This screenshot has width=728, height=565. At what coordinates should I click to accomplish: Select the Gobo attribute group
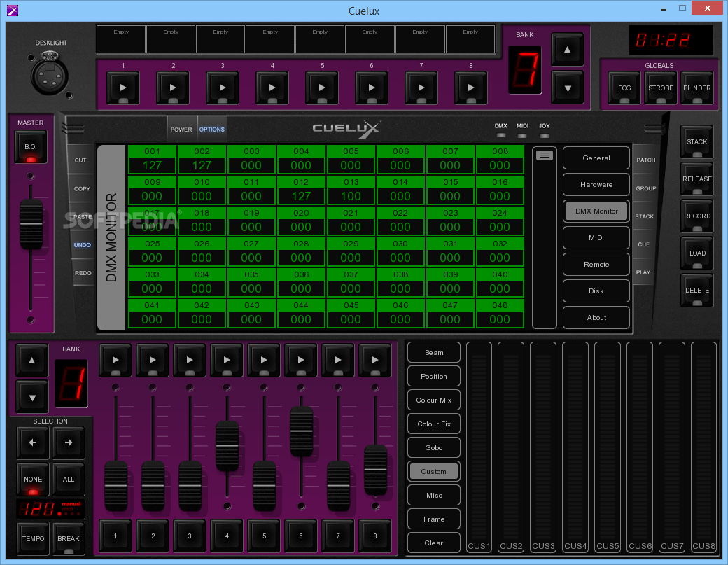(433, 447)
